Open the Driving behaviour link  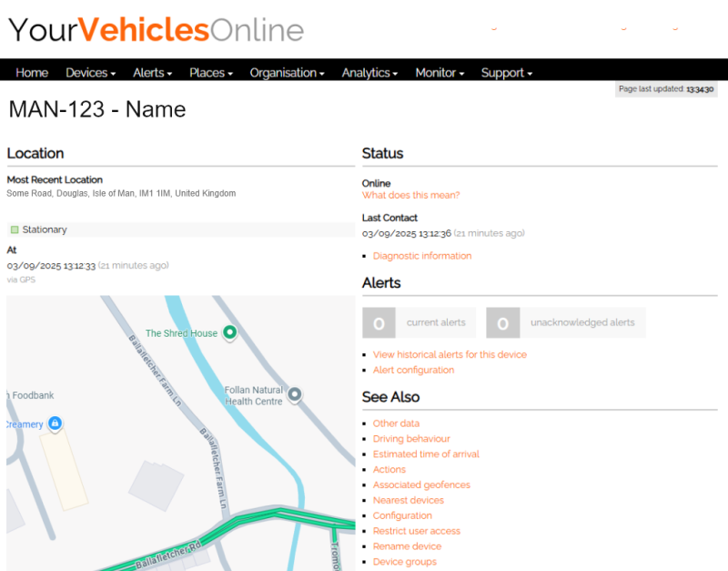[x=411, y=439]
